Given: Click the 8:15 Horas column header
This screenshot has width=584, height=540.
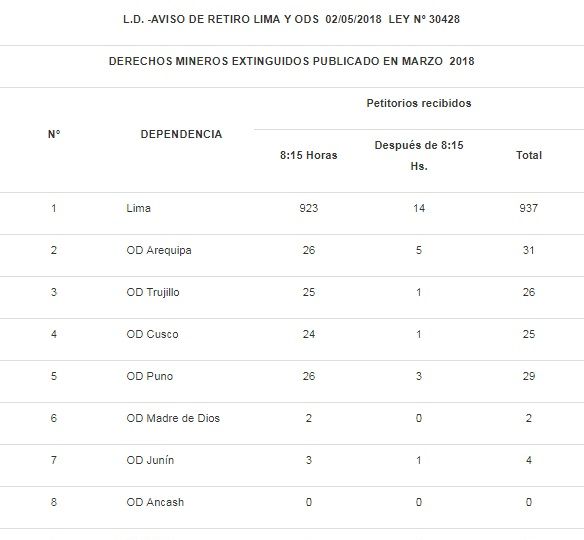Looking at the screenshot, I should [x=309, y=155].
